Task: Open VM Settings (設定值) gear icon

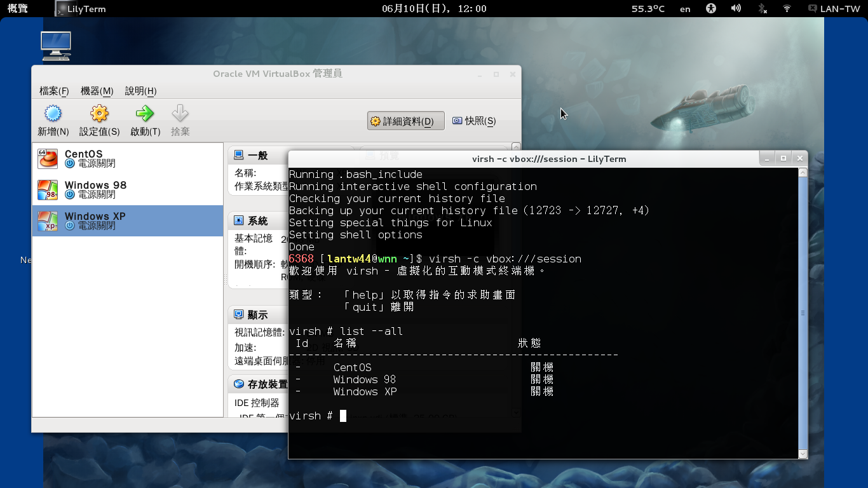Action: pyautogui.click(x=99, y=114)
